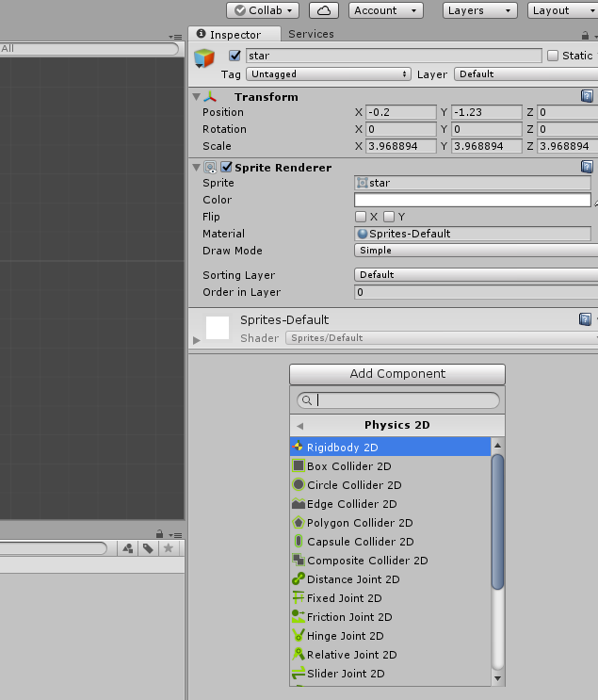This screenshot has width=598, height=700.
Task: Open the Sprite Renderer Color swatch
Action: pos(473,200)
